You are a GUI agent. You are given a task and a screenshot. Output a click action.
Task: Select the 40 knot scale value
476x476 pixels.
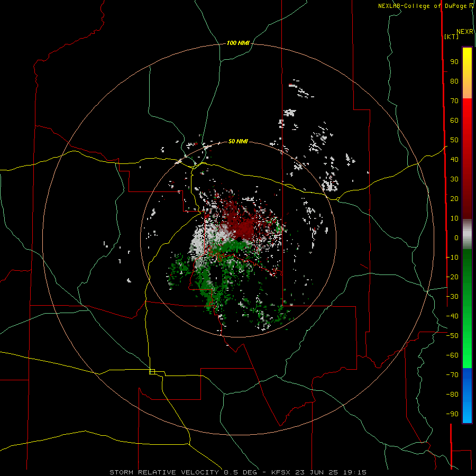tap(454, 159)
